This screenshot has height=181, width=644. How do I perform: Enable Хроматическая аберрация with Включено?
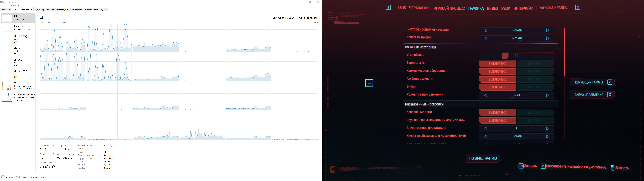[535, 71]
